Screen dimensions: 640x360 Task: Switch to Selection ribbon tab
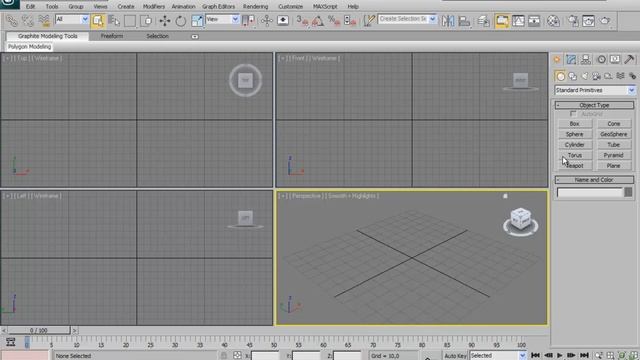click(158, 36)
